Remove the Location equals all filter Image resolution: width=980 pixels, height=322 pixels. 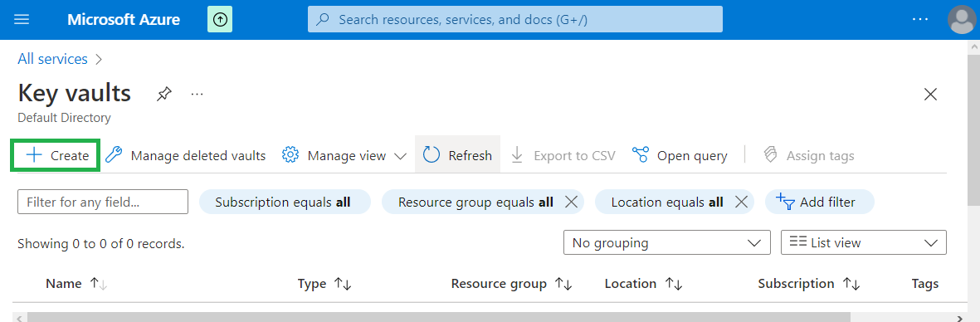tap(741, 202)
